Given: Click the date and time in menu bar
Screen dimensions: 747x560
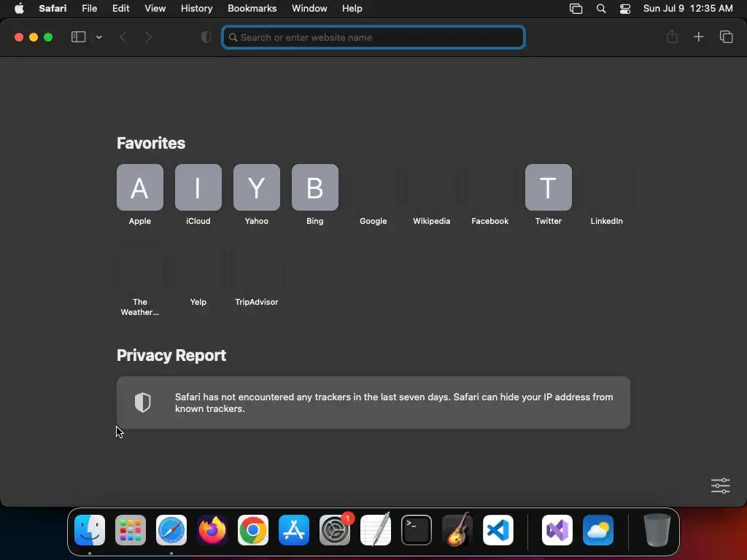Looking at the screenshot, I should (x=688, y=9).
